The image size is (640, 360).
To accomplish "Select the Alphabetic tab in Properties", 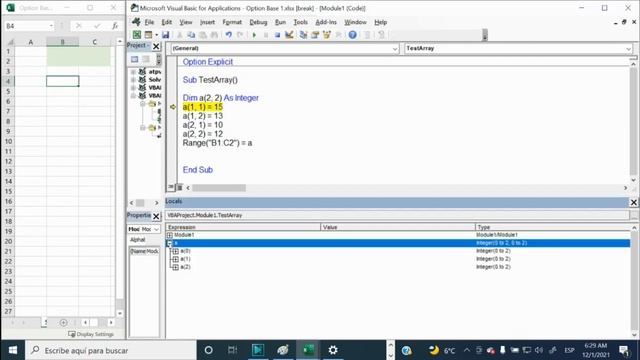I will pyautogui.click(x=138, y=240).
